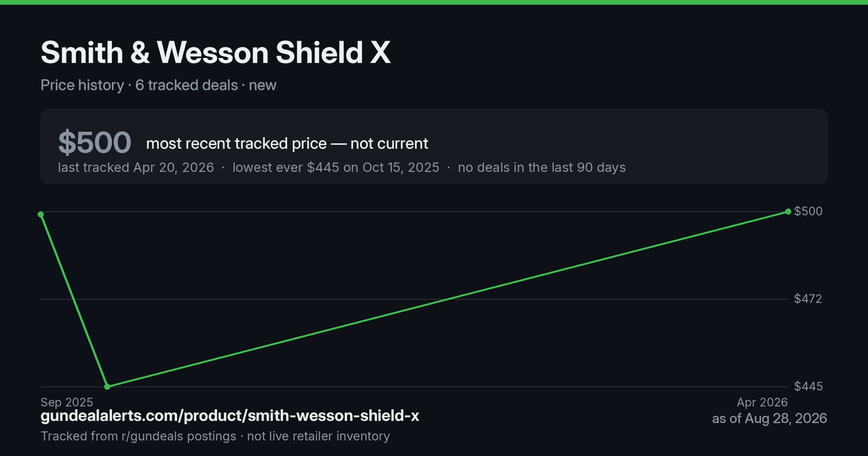The width and height of the screenshot is (868, 456).
Task: Click the Sep 2025 x-axis label
Action: (67, 402)
